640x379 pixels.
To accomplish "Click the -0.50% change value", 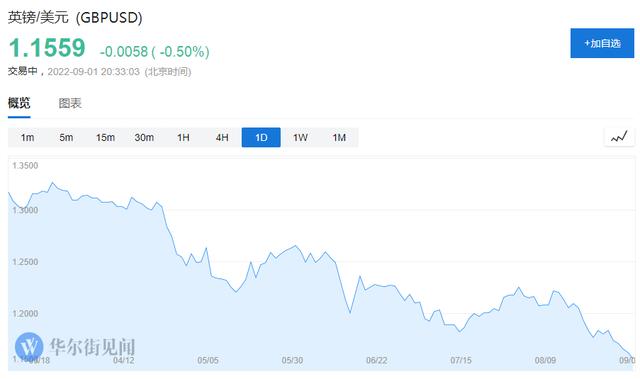I will click(x=182, y=52).
